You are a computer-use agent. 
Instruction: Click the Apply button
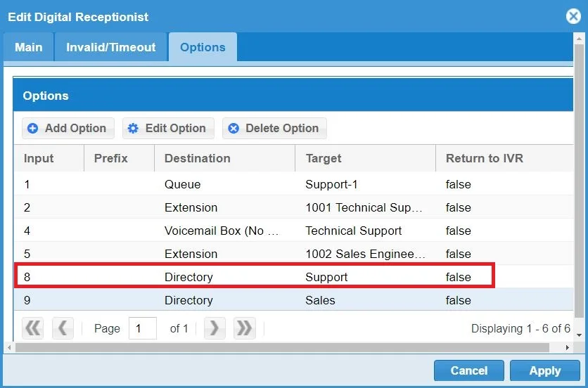545,370
